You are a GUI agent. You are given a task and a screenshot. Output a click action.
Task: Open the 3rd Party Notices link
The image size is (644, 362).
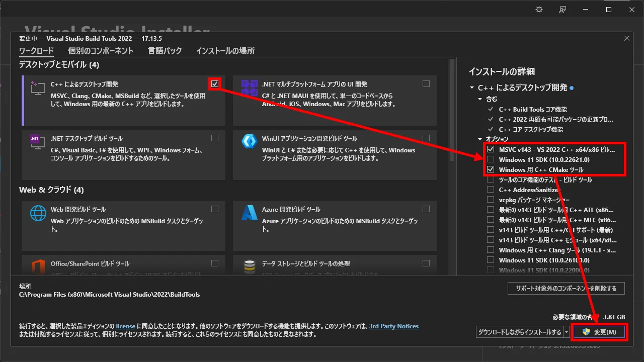(394, 326)
